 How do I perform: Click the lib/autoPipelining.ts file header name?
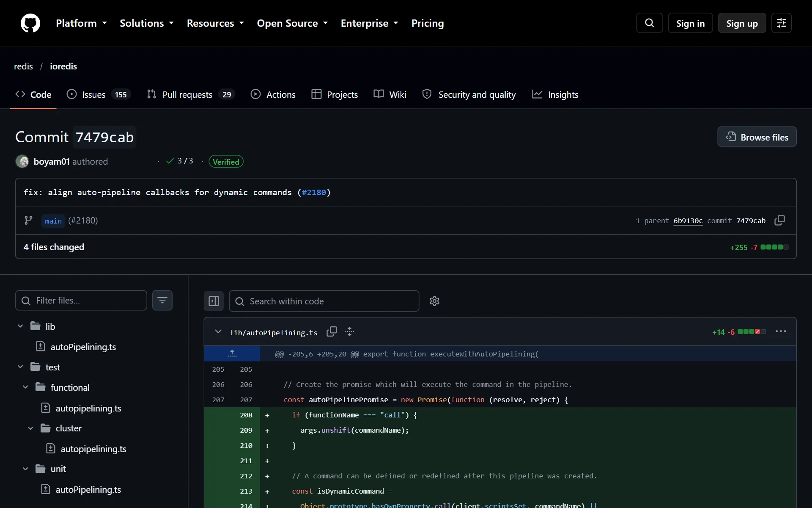tap(273, 332)
